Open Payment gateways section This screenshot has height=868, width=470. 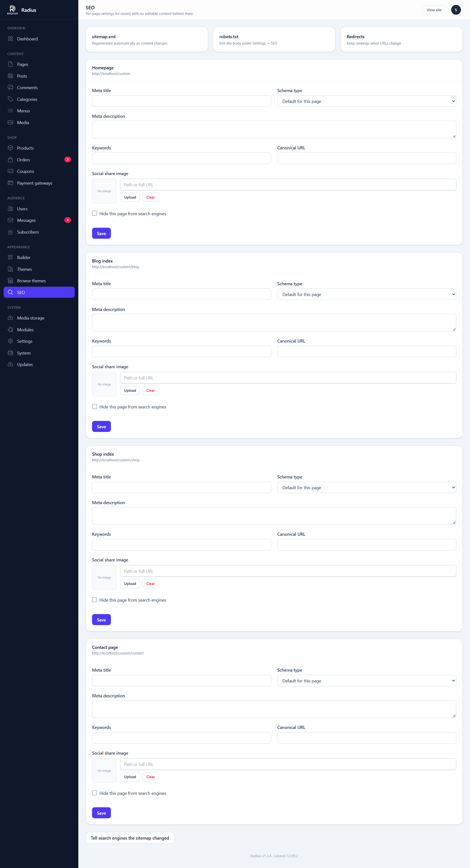39,183
